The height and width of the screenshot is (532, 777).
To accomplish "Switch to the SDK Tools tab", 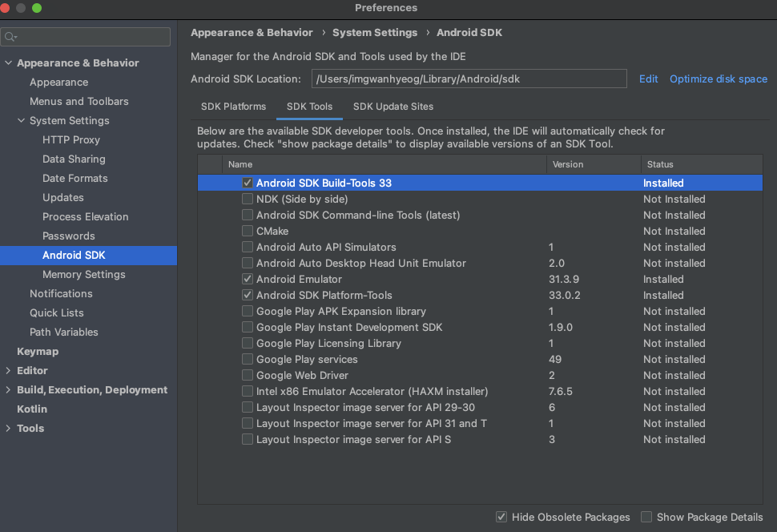I will click(310, 107).
